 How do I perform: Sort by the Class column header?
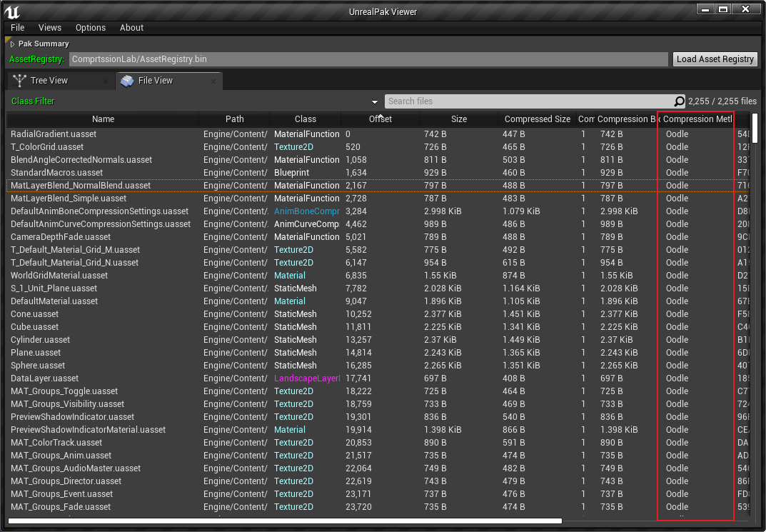(x=306, y=119)
